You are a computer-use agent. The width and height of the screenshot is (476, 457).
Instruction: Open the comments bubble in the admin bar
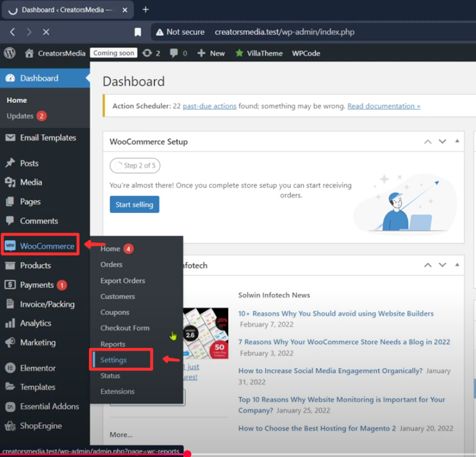coord(174,53)
